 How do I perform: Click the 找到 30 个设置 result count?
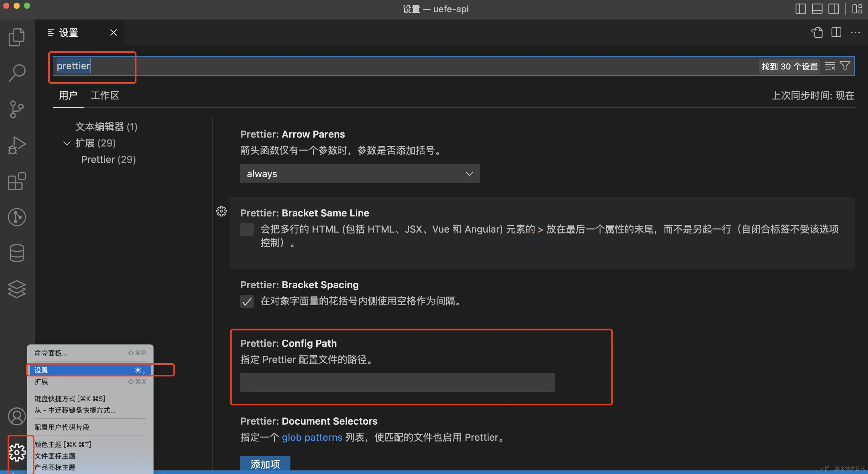tap(789, 66)
